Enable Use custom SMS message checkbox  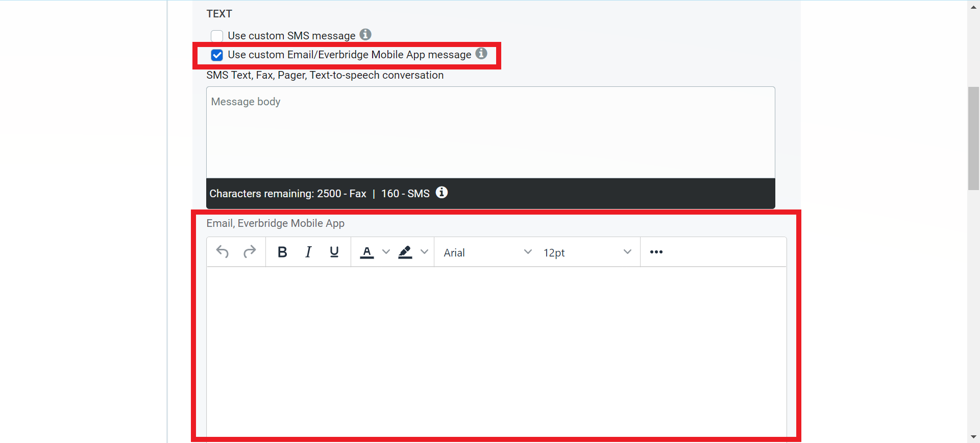pos(217,36)
